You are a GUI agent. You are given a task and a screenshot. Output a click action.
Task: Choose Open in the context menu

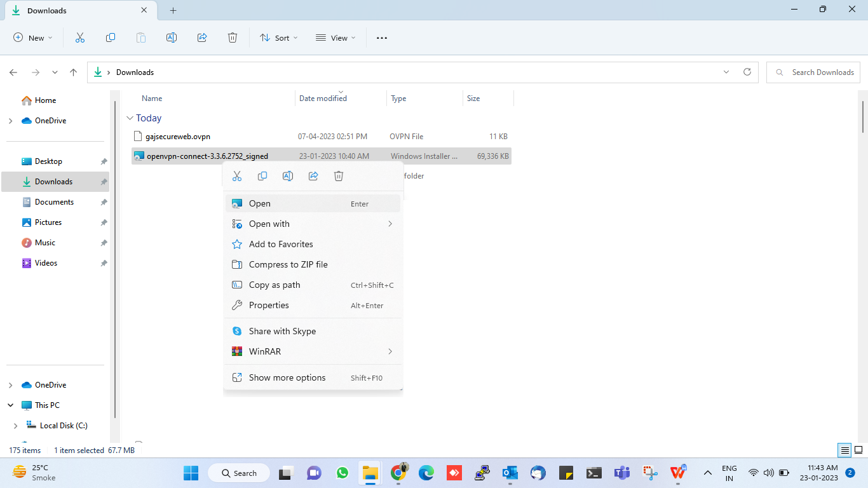point(313,203)
